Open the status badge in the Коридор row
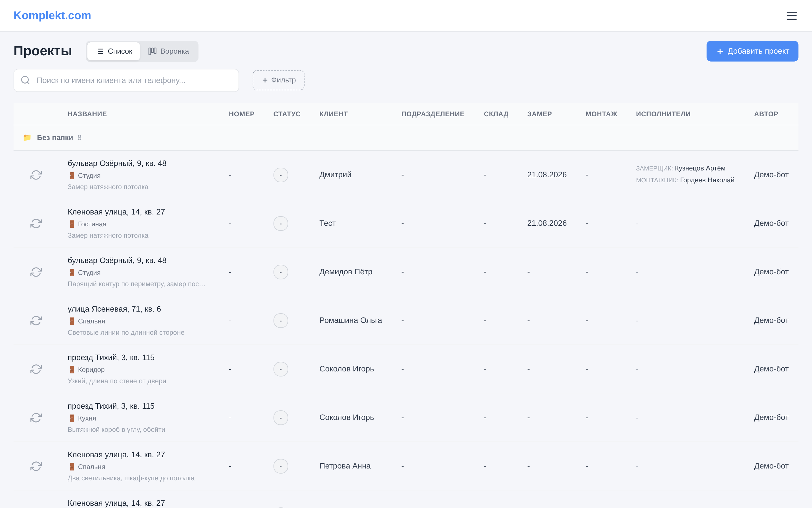Viewport: 812px width, 508px height. coord(281,369)
